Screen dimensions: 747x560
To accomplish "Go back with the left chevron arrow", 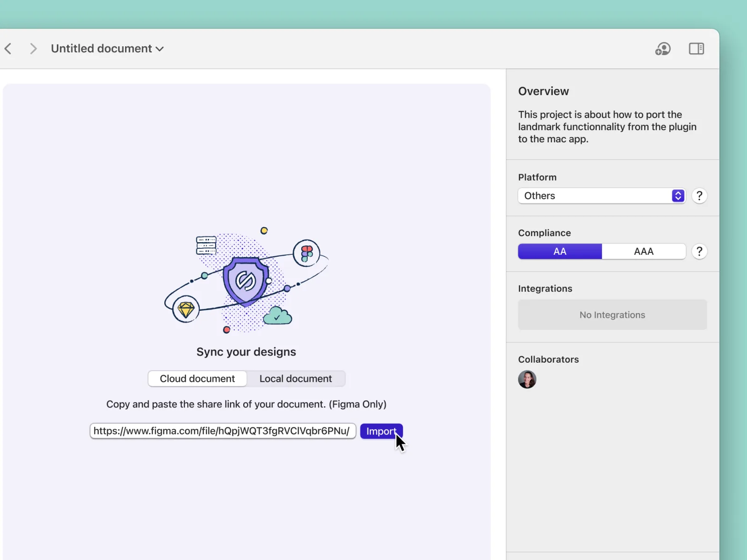I will (x=8, y=49).
